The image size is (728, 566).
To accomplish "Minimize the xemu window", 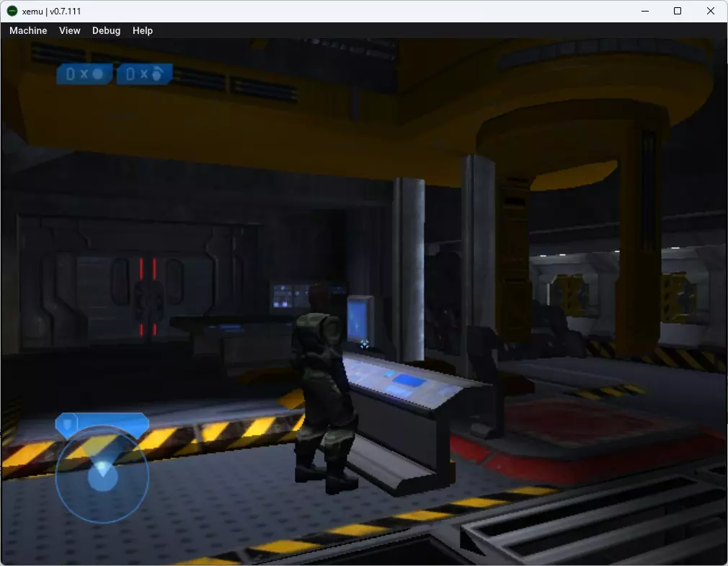I will point(645,11).
